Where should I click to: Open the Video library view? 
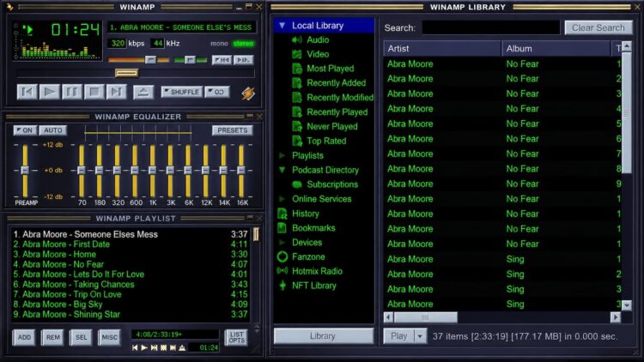pyautogui.click(x=318, y=54)
